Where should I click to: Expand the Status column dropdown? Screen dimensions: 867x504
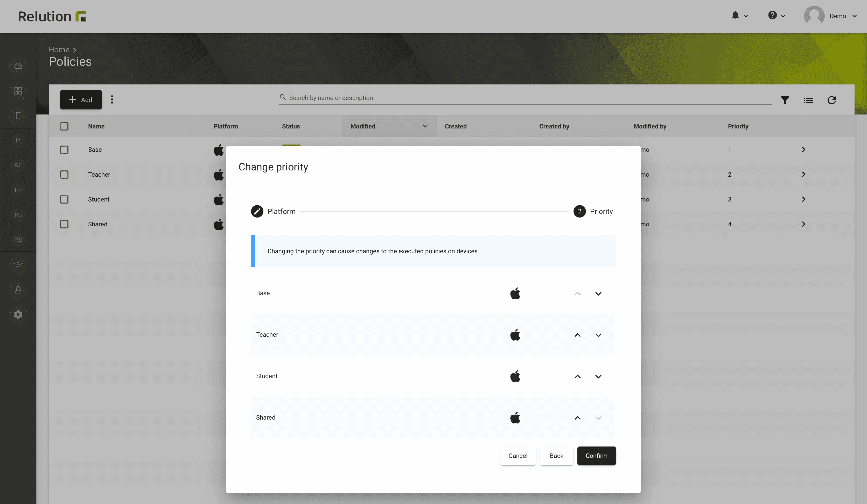pos(291,126)
